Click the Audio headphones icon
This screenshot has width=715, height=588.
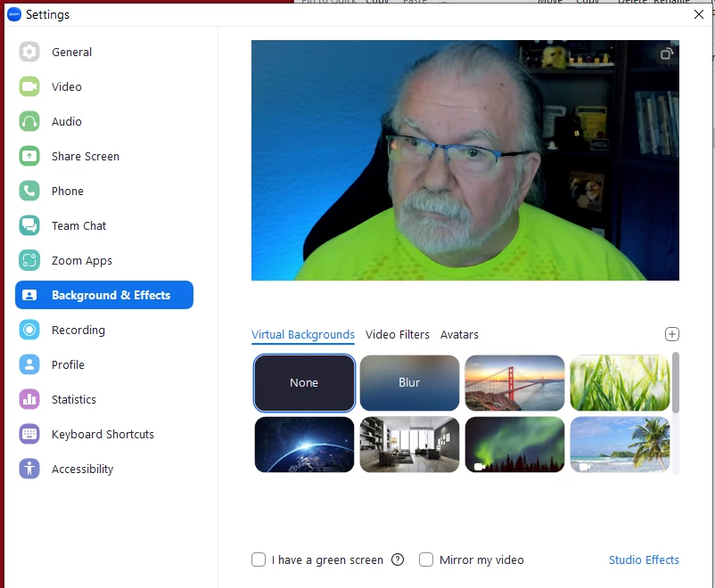coord(29,121)
